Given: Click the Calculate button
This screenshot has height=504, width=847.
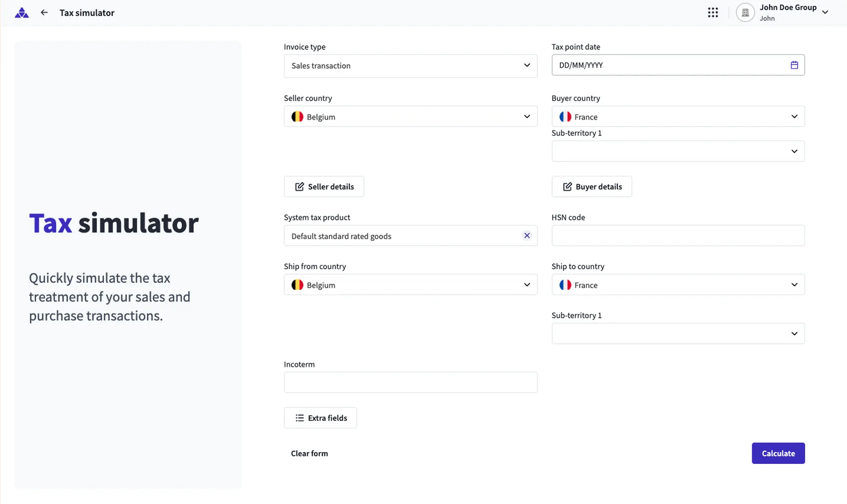Looking at the screenshot, I should [778, 453].
